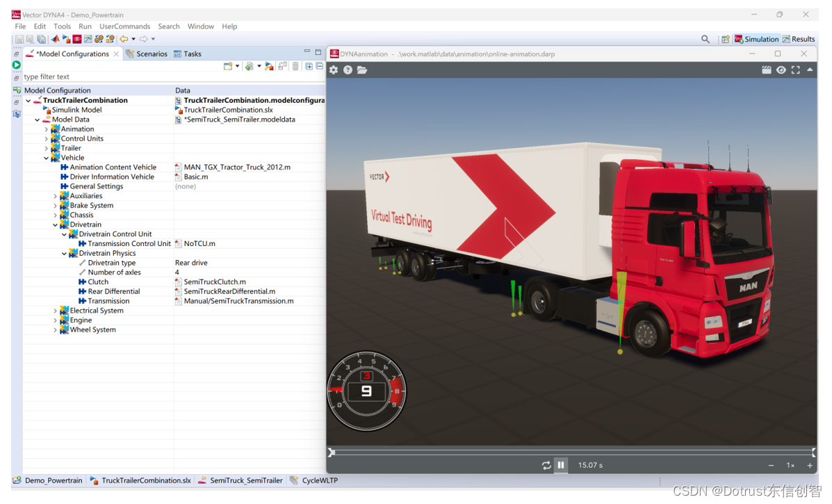This screenshot has height=504, width=832.
Task: Open the UserCommands menu
Action: pos(124,26)
